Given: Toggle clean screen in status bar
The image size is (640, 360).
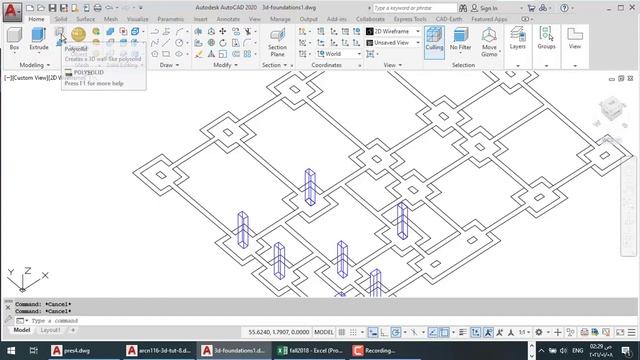Looking at the screenshot, I should point(620,332).
